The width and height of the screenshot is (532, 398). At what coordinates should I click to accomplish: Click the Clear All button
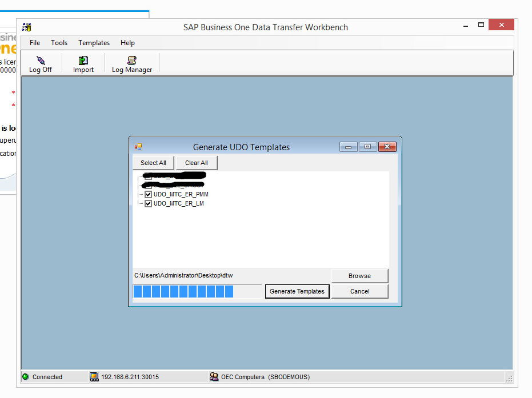click(197, 163)
